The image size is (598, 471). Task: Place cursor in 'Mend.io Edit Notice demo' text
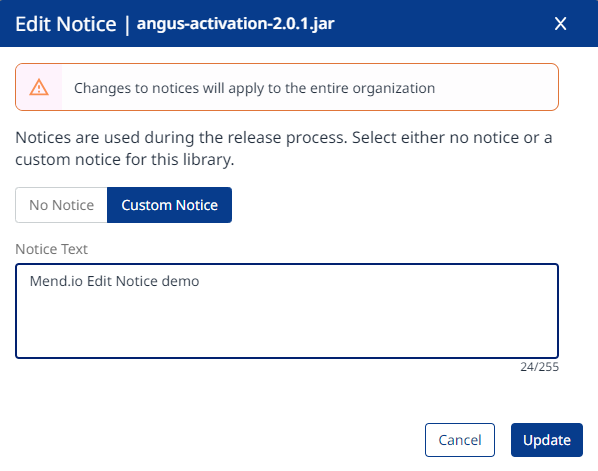tap(114, 281)
